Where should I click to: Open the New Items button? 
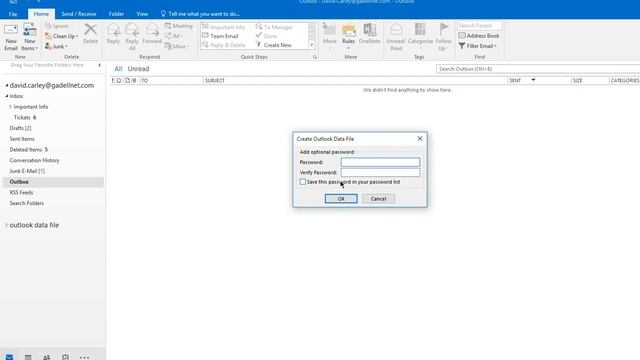[x=30, y=37]
